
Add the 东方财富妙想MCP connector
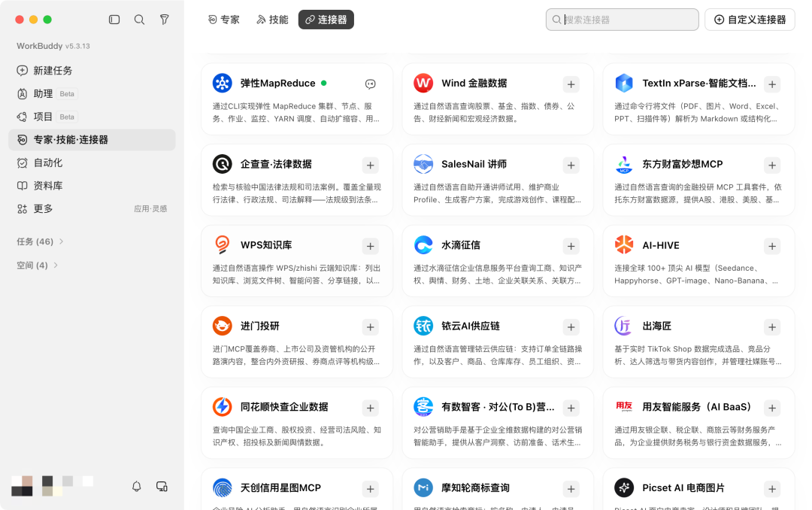click(x=772, y=165)
